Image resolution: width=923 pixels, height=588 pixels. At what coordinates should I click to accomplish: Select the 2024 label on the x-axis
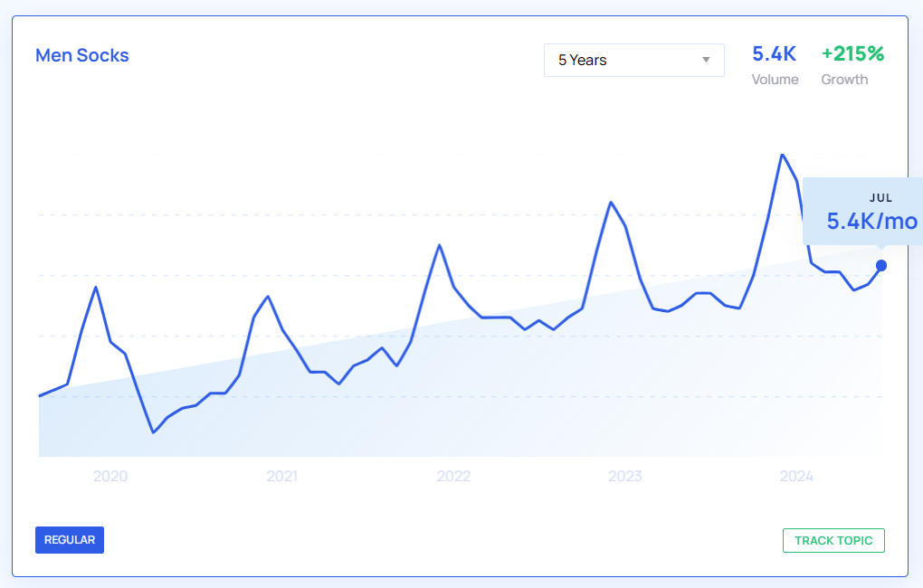796,476
